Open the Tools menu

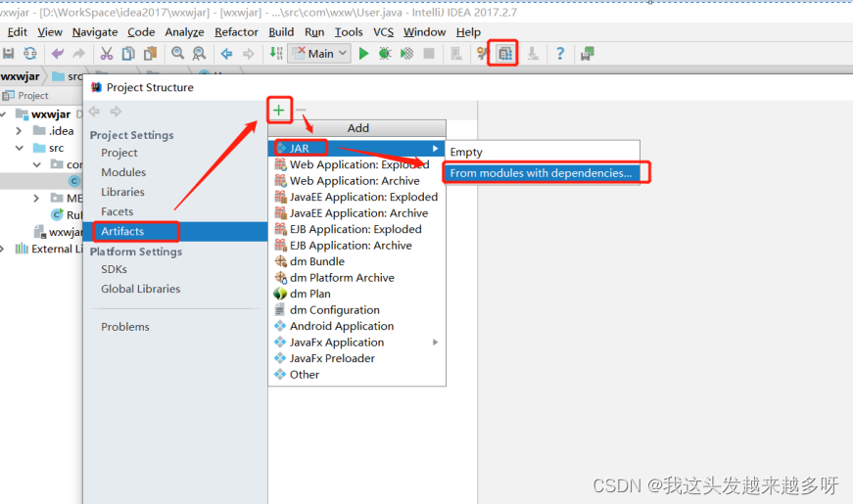point(349,32)
